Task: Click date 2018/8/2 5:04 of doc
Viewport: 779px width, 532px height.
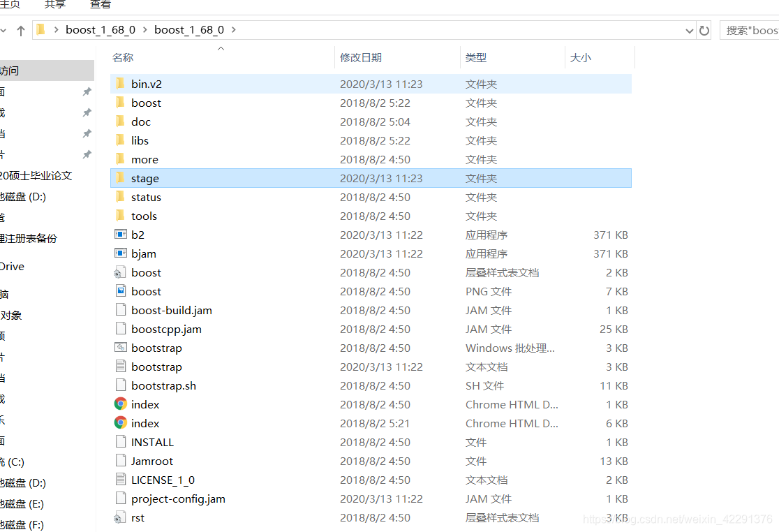Action: 375,121
